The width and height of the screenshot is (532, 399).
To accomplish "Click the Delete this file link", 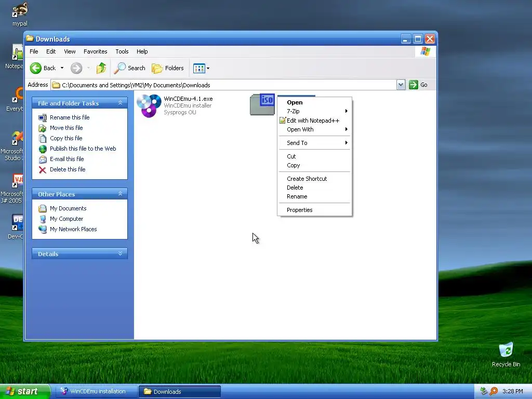I will click(68, 169).
